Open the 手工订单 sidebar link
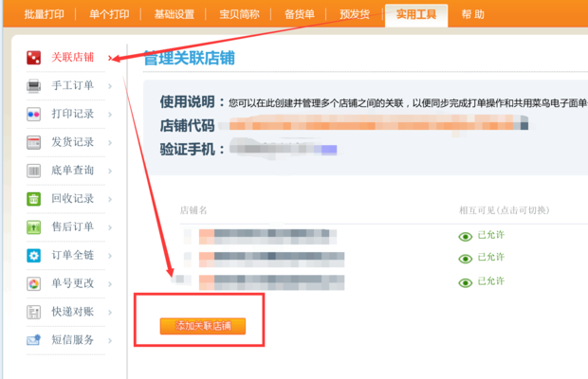Image resolution: width=588 pixels, height=379 pixels. tap(73, 86)
